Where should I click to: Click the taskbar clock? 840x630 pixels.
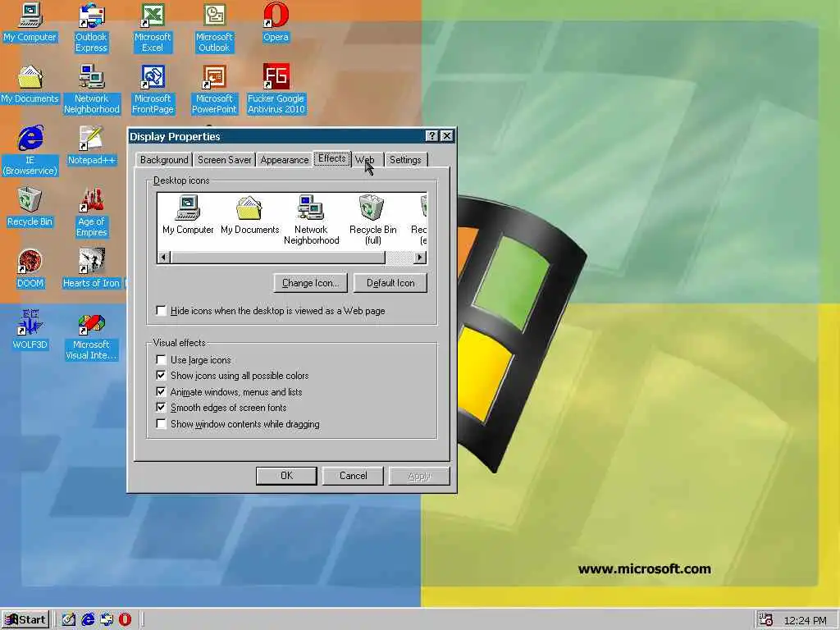(805, 620)
